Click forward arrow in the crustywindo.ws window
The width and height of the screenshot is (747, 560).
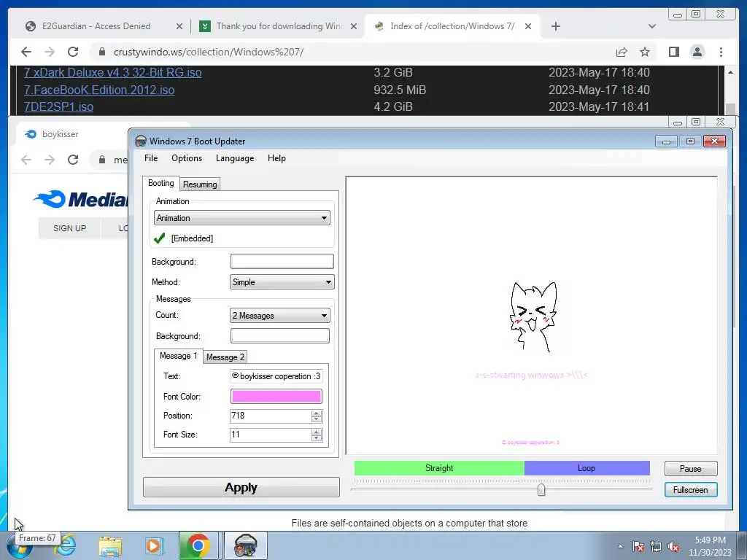50,52
